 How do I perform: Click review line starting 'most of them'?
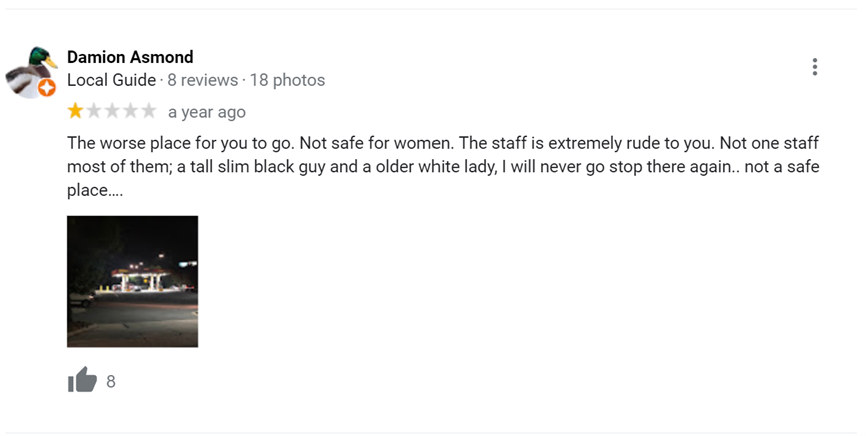click(x=443, y=167)
